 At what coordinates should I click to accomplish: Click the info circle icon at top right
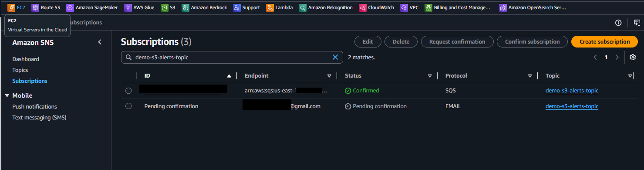point(618,23)
